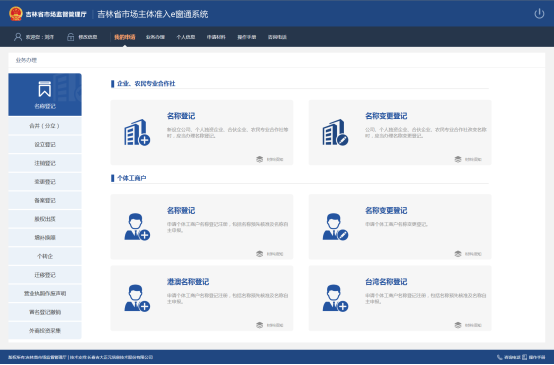554x365 pixels.
Task: Select the sidebar item below 股权出质
Action: point(45,237)
